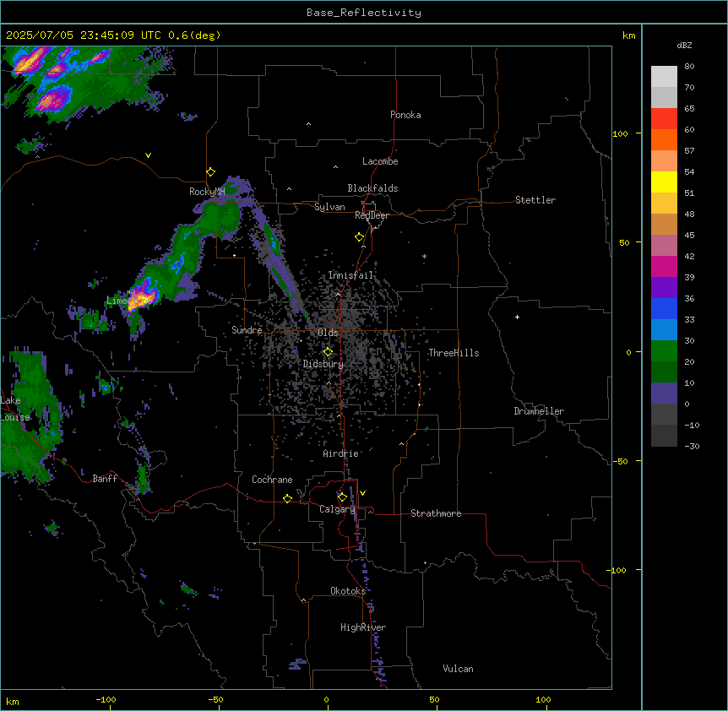The height and width of the screenshot is (711, 728).
Task: Click the yellow diamond marker above Calgary label
Action: 342,497
